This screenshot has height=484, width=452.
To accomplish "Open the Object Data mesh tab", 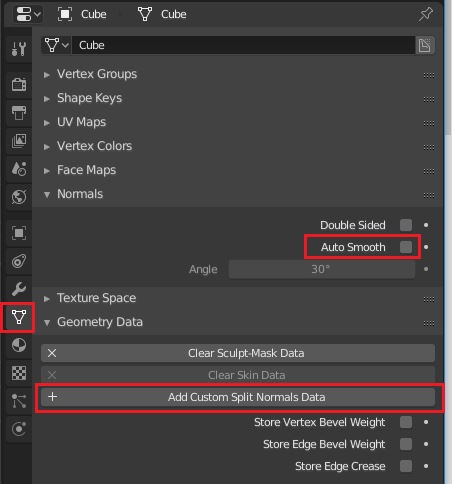I will coord(19,317).
